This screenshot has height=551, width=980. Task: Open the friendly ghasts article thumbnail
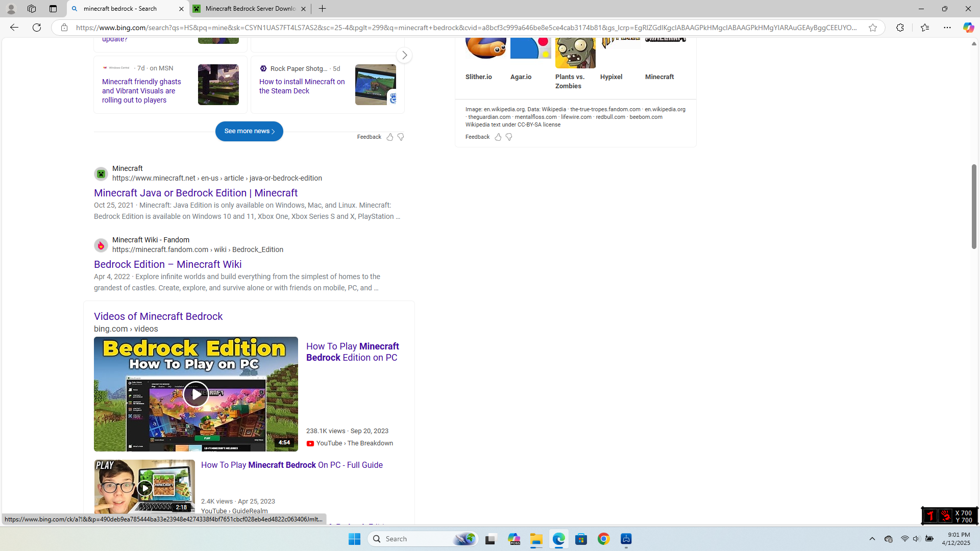pos(218,85)
